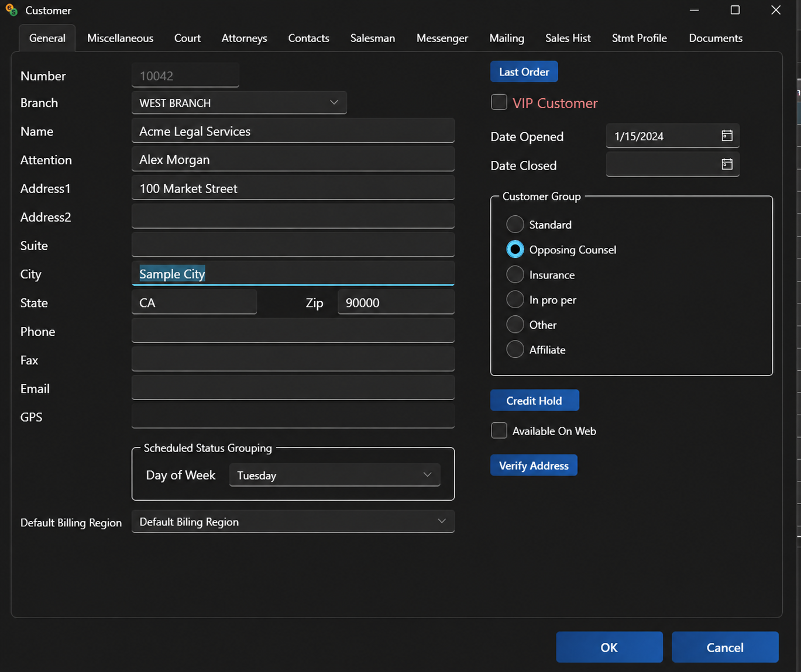Screen dimensions: 801x672
Task: View the Sales Hist tab
Action: point(568,38)
